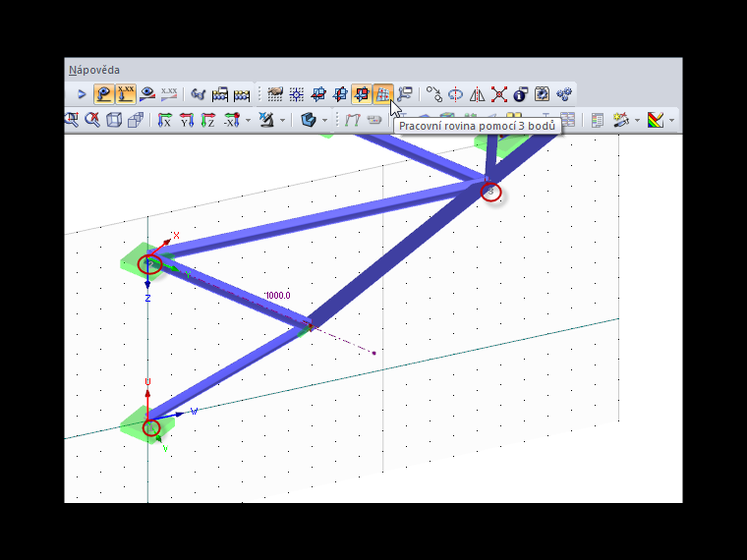Switch to view in Z direction
The width and height of the screenshot is (747, 560).
pos(208,120)
